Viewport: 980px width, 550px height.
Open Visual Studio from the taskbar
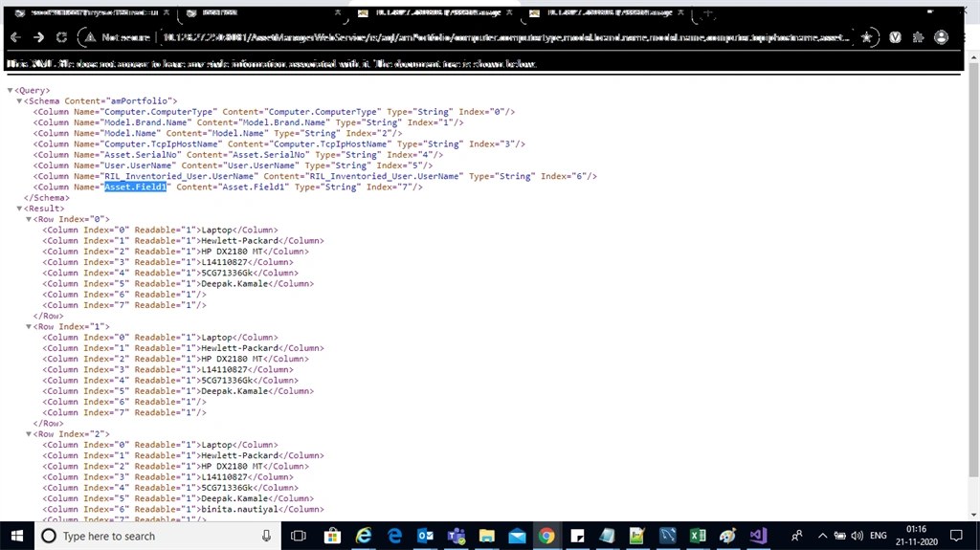[x=758, y=536]
